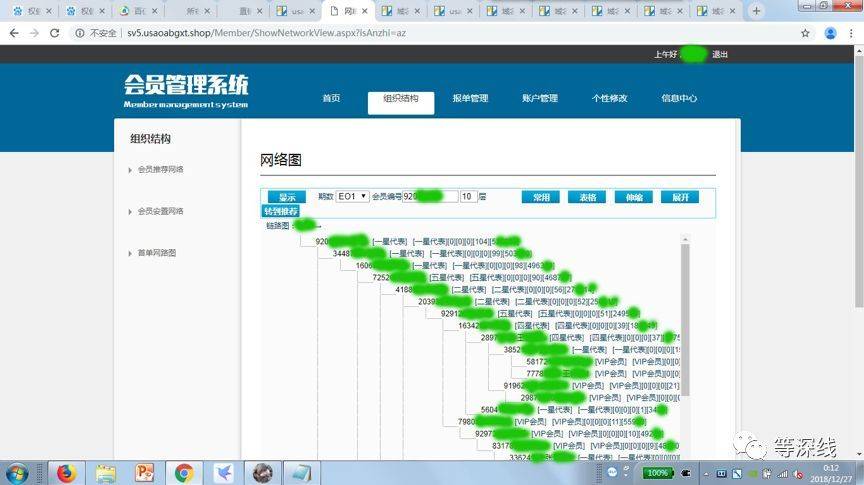This screenshot has width=864, height=485.
Task: Expand the 会员安置网络 sidebar item
Action: coord(160,211)
